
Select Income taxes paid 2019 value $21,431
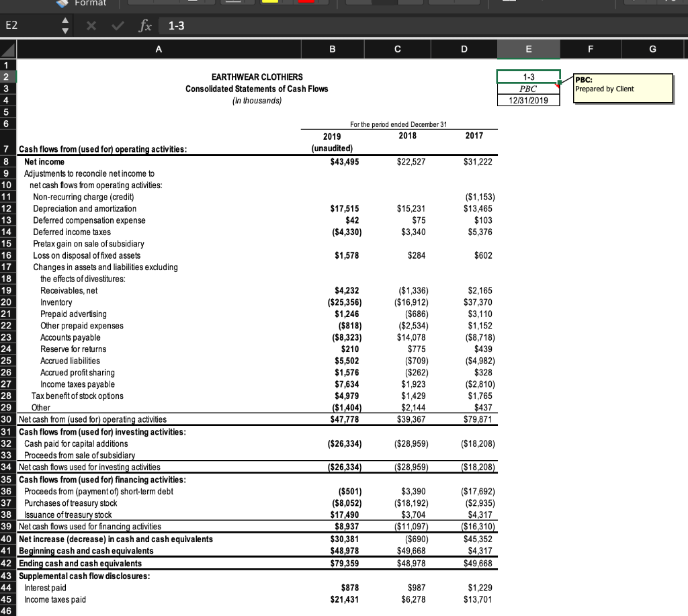345,599
